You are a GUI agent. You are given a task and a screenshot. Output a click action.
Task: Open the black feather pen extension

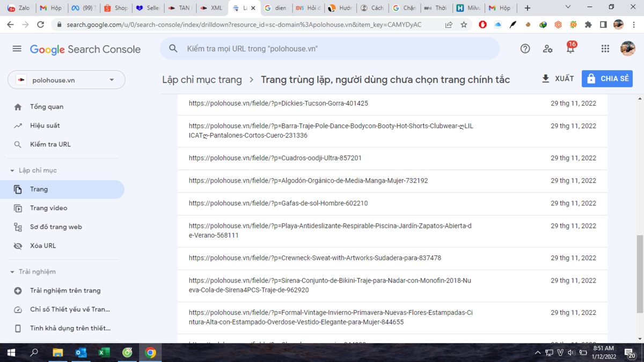click(x=513, y=25)
